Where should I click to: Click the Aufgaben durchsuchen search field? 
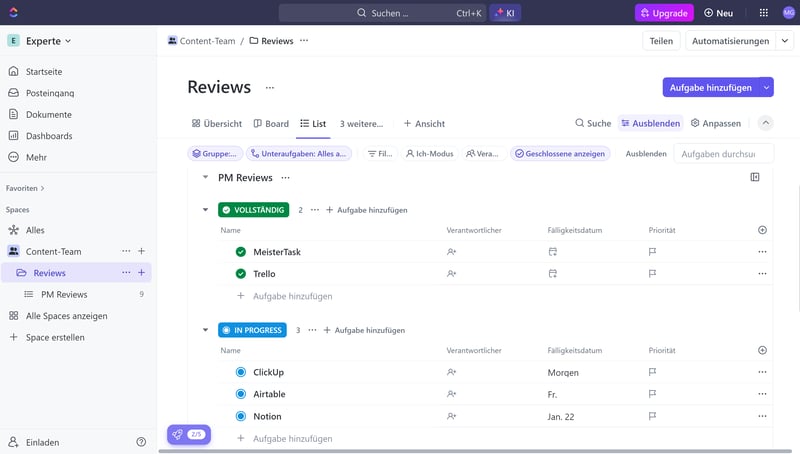724,154
